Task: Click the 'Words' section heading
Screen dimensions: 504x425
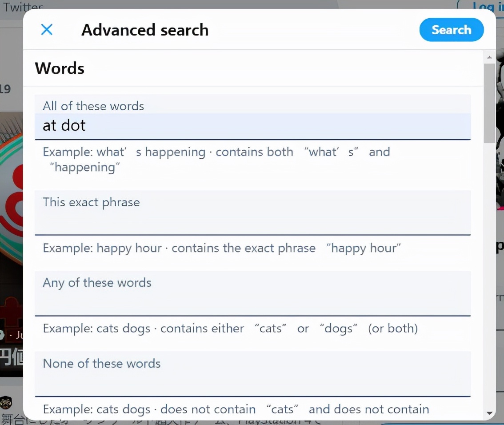Action: tap(60, 68)
